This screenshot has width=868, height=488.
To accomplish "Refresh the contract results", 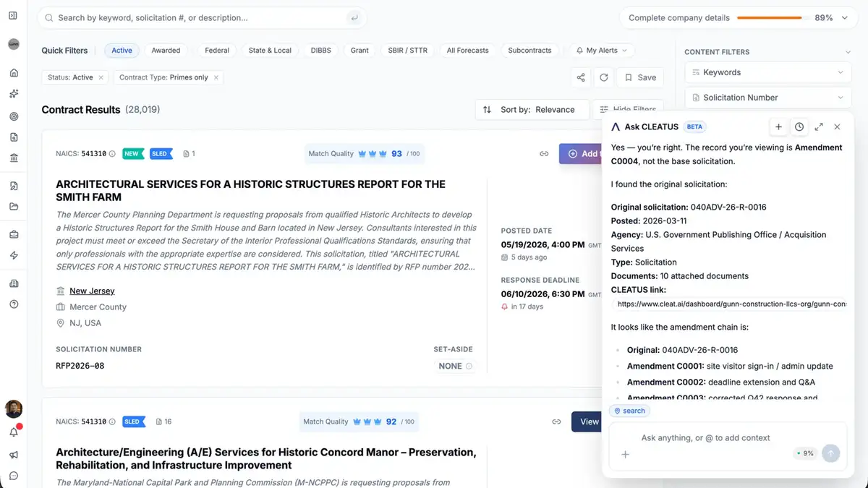I will 603,77.
